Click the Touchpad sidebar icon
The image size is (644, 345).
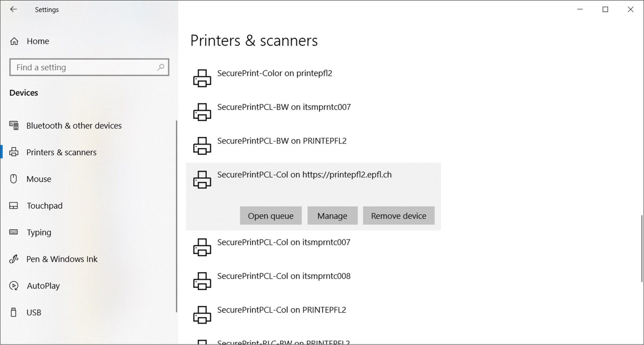point(14,206)
